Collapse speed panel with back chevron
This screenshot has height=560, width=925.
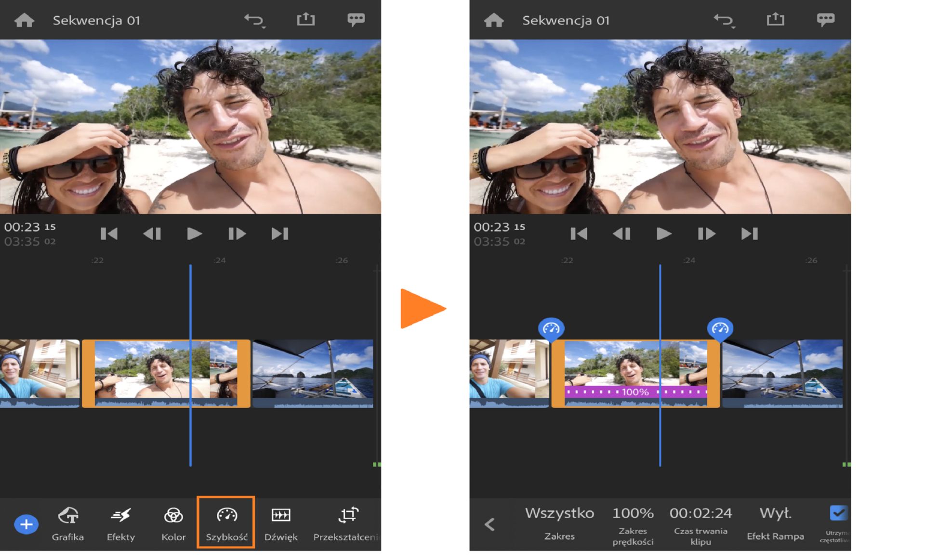489,524
